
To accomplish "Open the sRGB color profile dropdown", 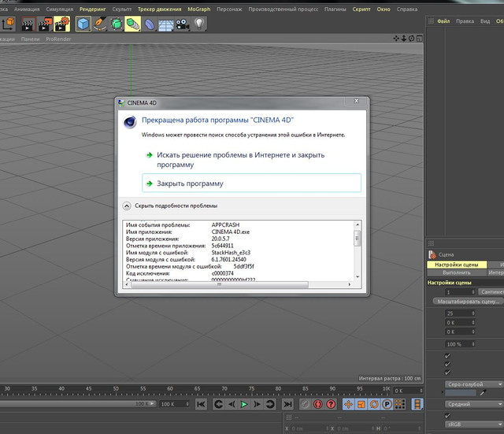I will coord(474,425).
